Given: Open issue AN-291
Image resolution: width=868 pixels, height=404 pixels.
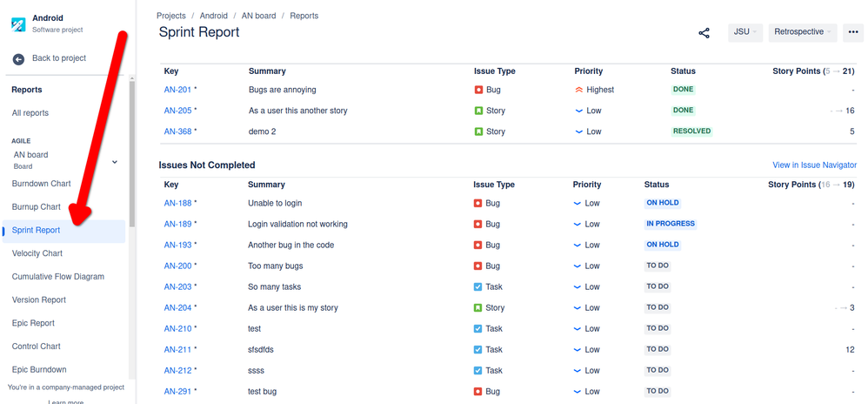Looking at the screenshot, I should click(177, 392).
